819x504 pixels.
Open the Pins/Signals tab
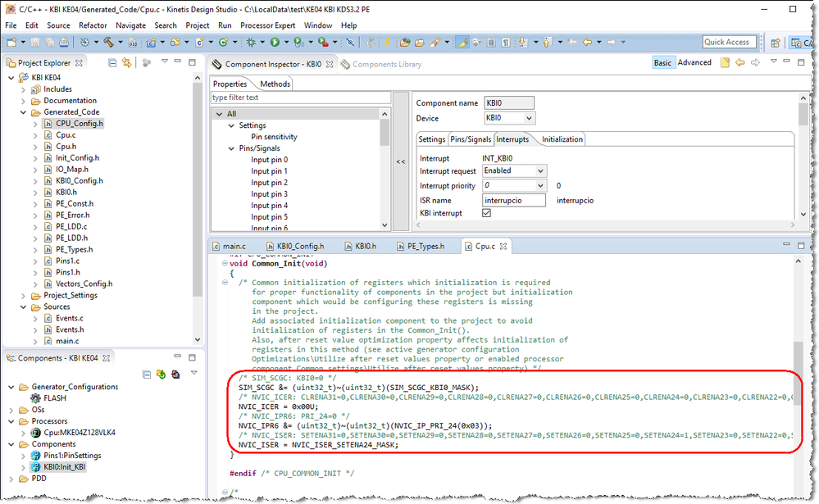pos(471,139)
